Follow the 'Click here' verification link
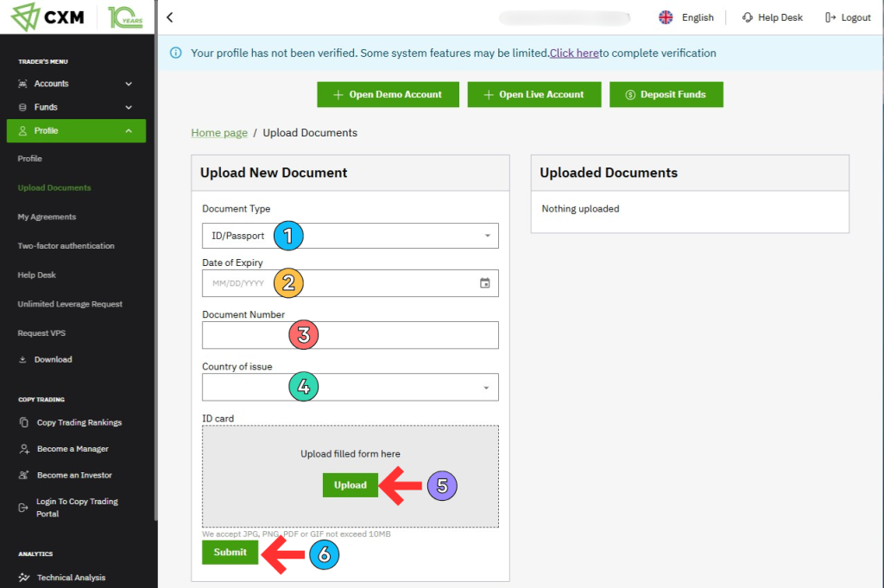Screen dimensions: 884x588 (574, 54)
